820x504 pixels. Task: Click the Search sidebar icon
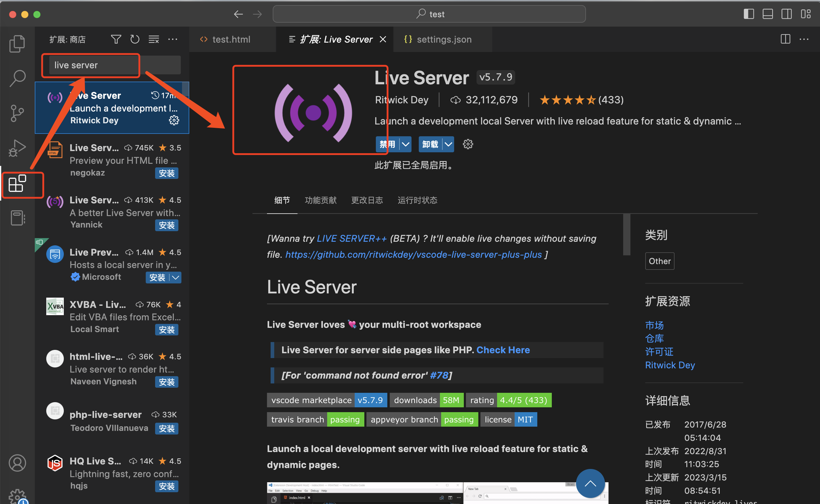[17, 77]
